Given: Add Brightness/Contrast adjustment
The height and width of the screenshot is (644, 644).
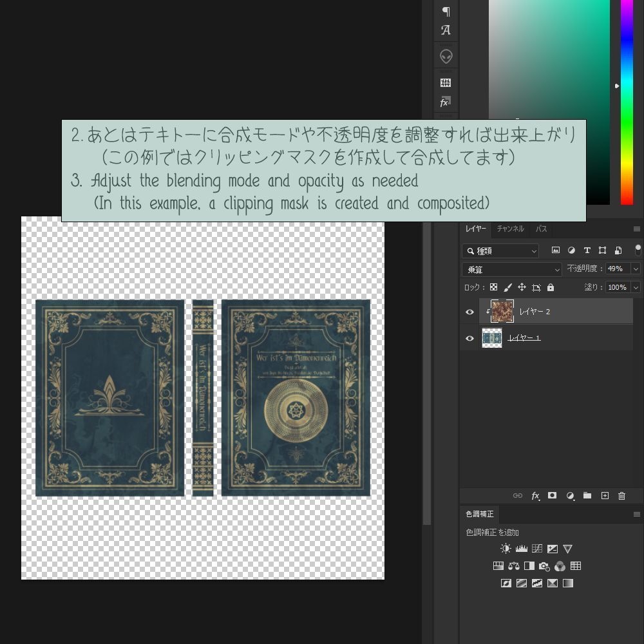Looking at the screenshot, I should [506, 549].
